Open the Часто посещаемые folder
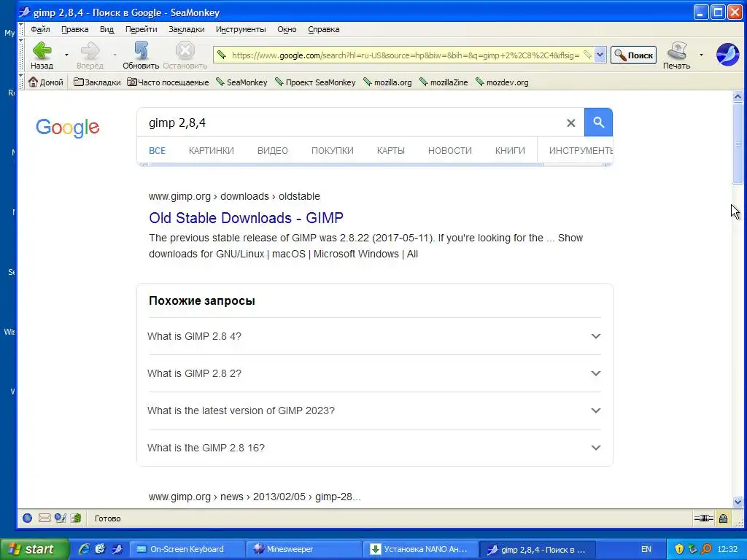The height and width of the screenshot is (560, 747). (x=168, y=82)
